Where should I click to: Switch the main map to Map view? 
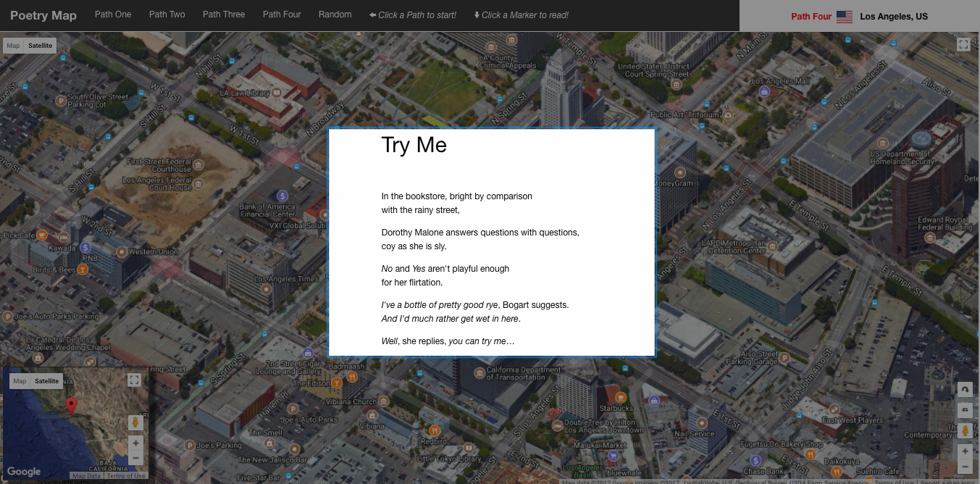click(12, 45)
